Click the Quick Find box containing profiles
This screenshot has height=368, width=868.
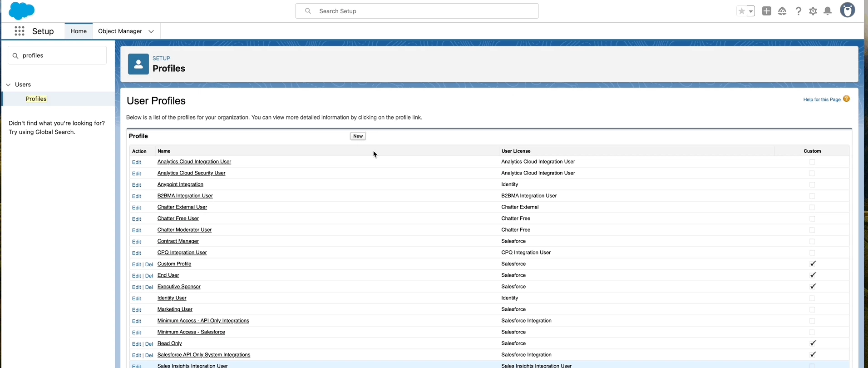coord(57,55)
